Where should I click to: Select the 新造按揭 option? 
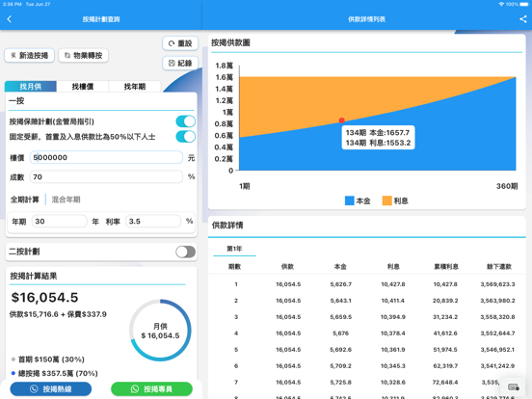(30, 55)
